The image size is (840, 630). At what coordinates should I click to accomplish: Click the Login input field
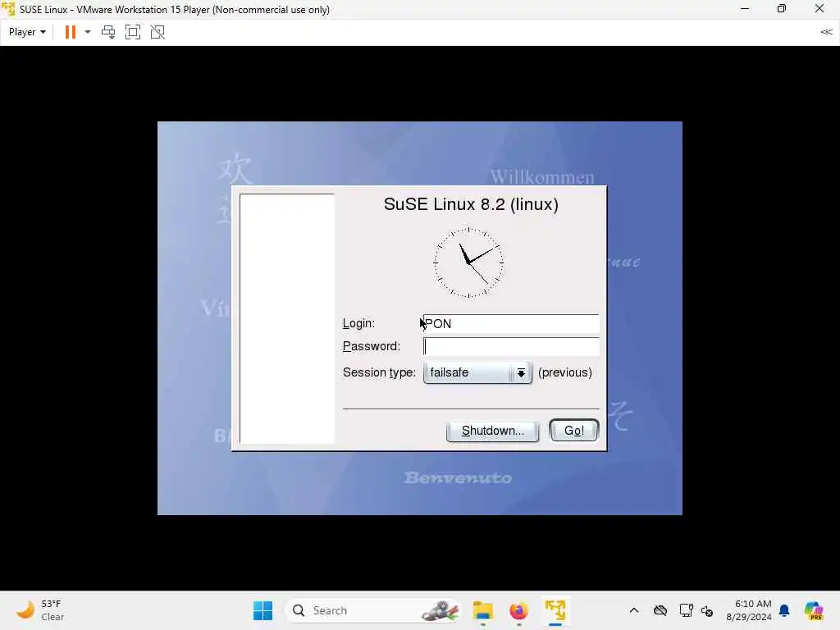(x=510, y=323)
